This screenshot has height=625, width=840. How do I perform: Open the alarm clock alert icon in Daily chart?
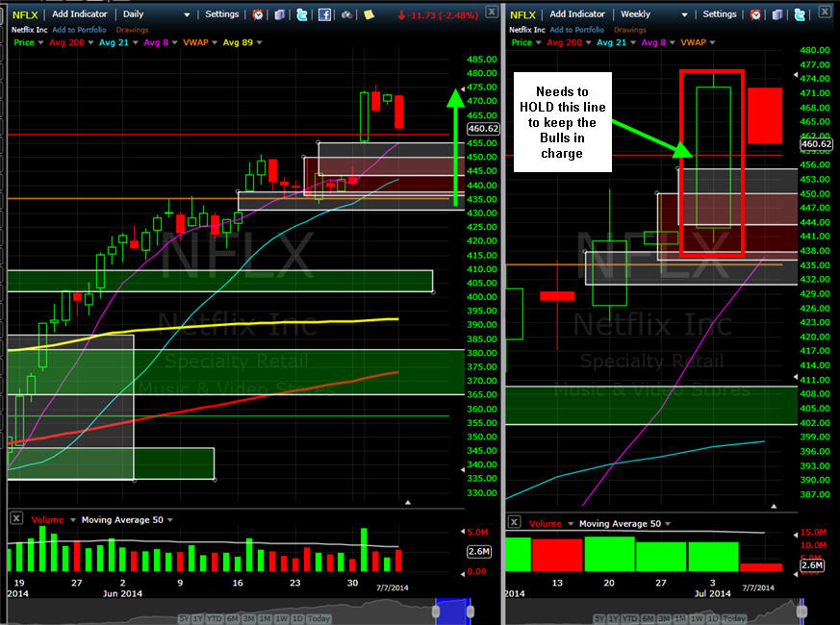coord(258,14)
